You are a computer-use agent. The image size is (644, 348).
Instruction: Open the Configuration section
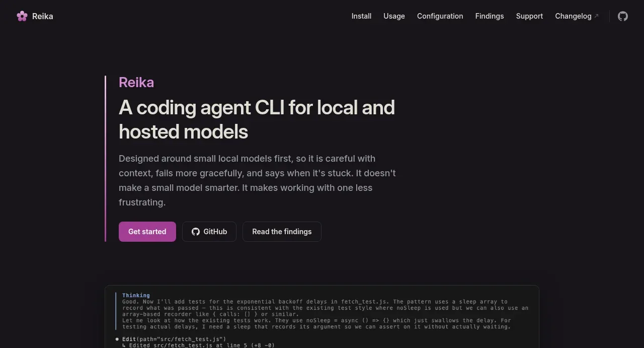[x=440, y=16]
